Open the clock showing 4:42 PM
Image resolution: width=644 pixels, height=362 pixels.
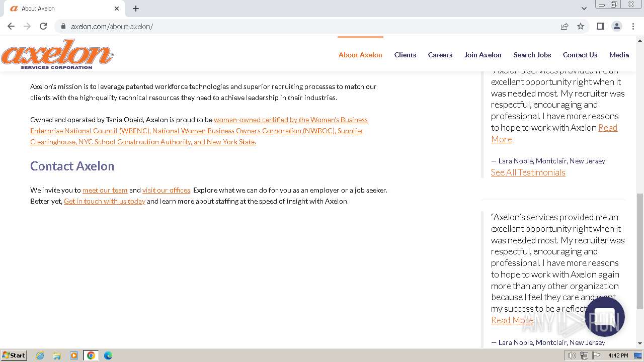tap(618, 355)
